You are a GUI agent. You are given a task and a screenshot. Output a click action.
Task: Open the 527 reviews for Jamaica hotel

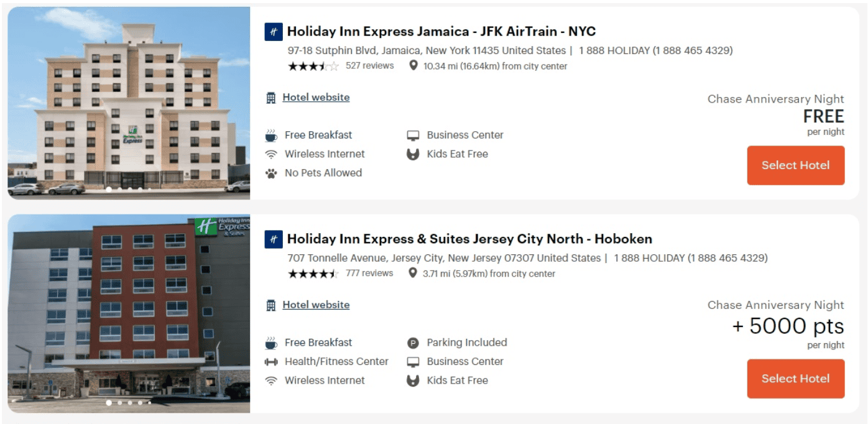(370, 65)
